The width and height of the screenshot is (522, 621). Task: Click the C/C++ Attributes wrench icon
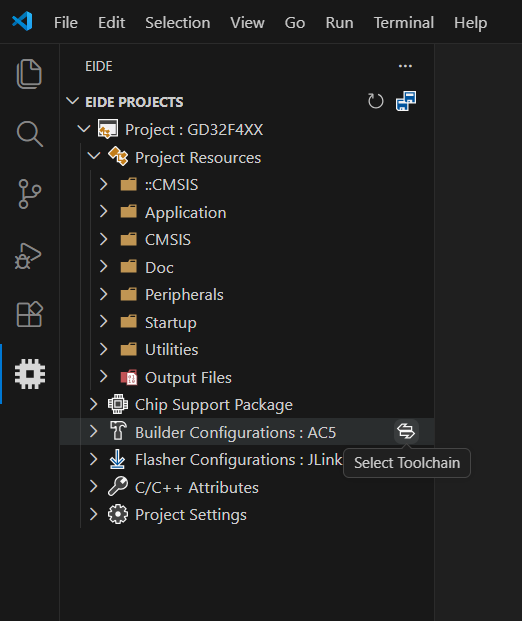click(118, 487)
